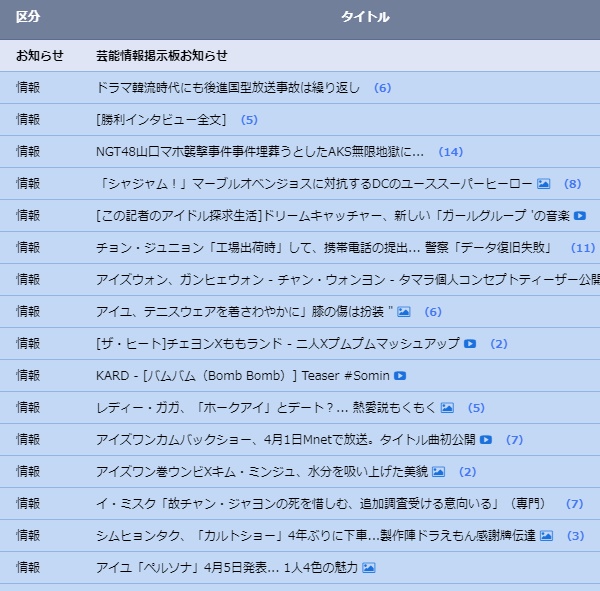Click comment count (14) on NGT48 row

click(451, 152)
